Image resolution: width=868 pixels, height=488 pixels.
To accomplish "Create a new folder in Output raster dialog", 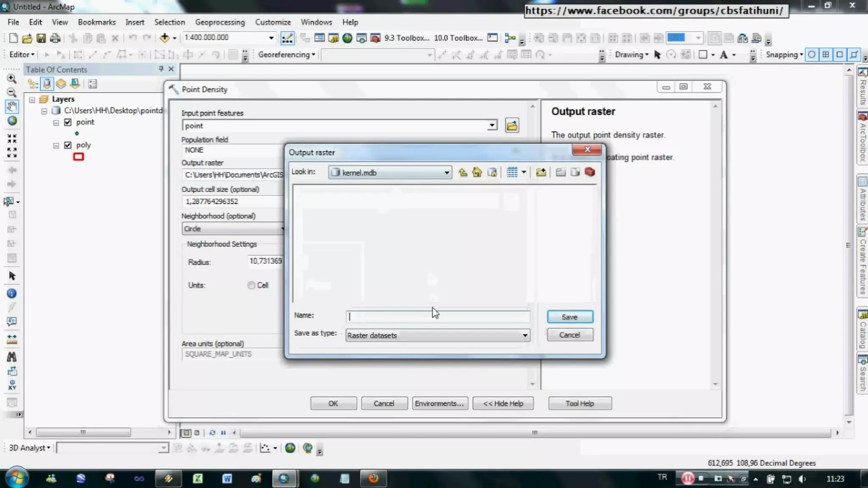I will click(x=541, y=172).
